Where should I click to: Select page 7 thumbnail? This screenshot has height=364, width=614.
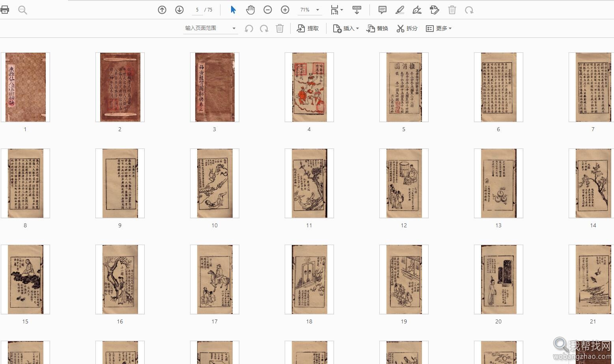591,87
